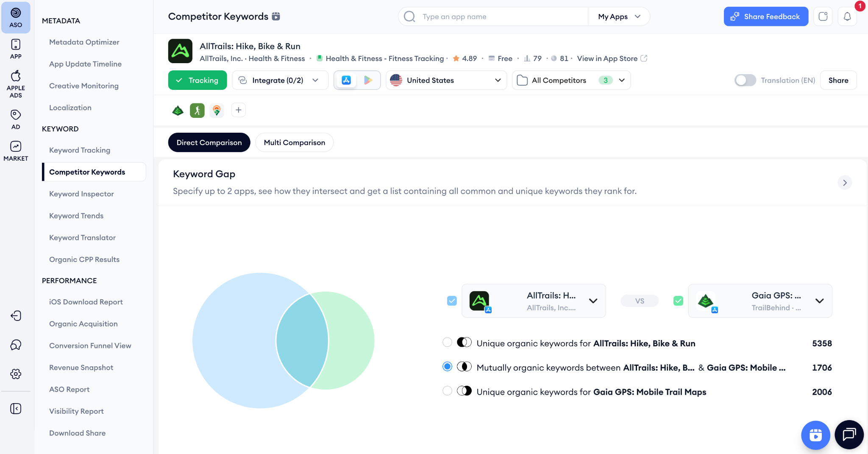Click the Share button
Screen dimensions: 868x454
pyautogui.click(x=838, y=80)
